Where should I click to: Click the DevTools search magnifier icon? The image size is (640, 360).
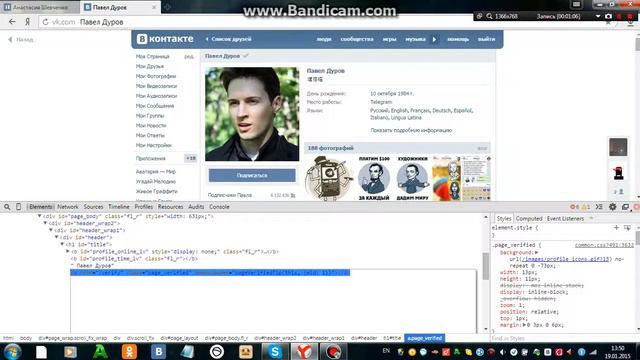click(7, 207)
